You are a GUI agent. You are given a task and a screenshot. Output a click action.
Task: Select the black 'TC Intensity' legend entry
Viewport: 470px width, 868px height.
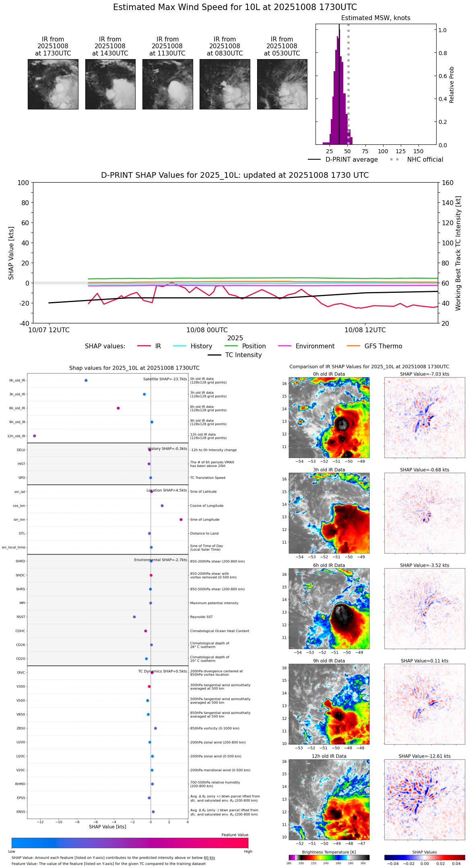[235, 355]
